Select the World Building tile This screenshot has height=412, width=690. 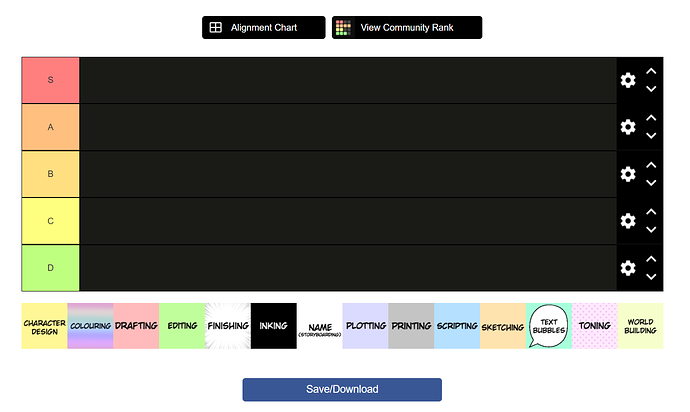640,326
